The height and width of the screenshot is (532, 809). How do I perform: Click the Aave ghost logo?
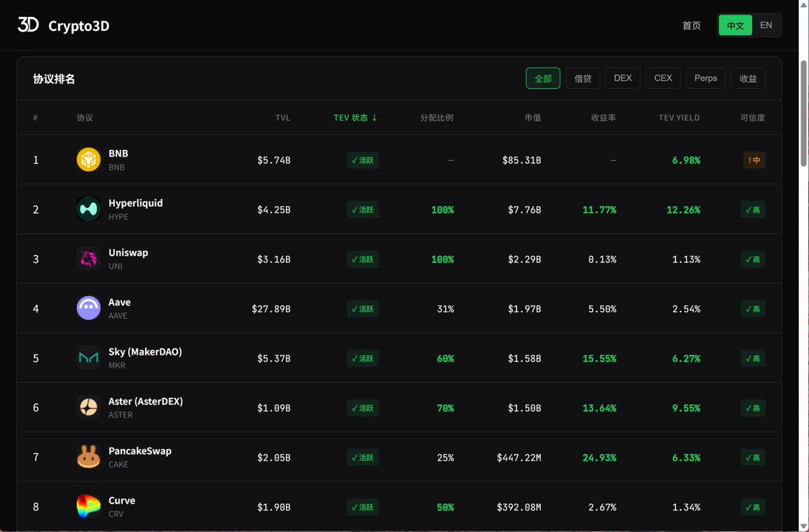[88, 308]
